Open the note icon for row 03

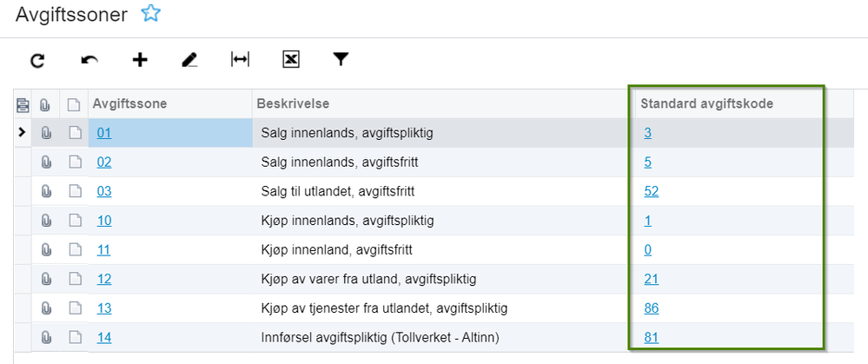coord(75,191)
